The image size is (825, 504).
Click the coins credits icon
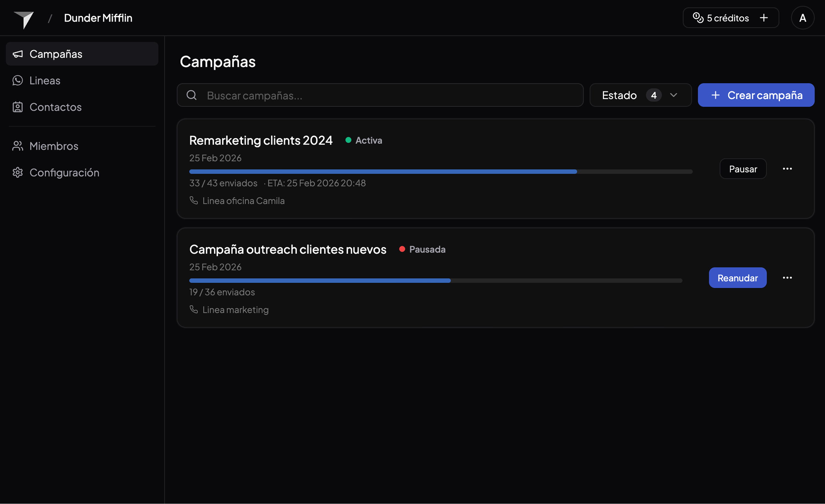click(698, 18)
